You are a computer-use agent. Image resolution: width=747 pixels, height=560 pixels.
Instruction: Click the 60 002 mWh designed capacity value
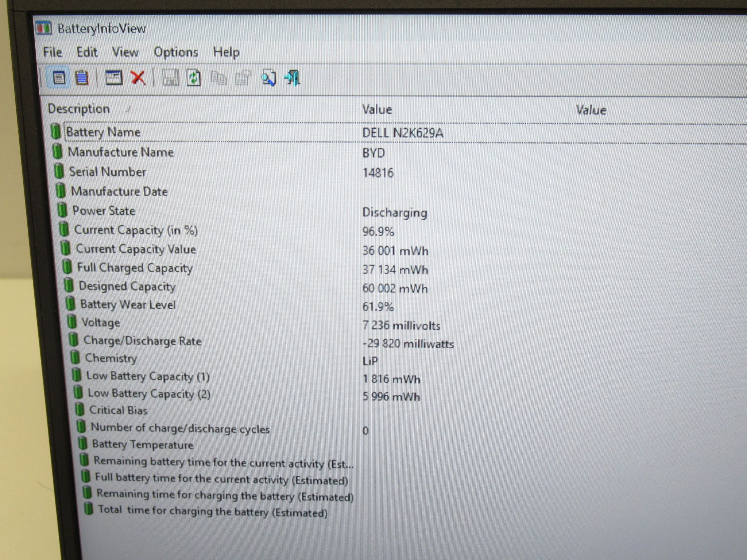coord(395,288)
